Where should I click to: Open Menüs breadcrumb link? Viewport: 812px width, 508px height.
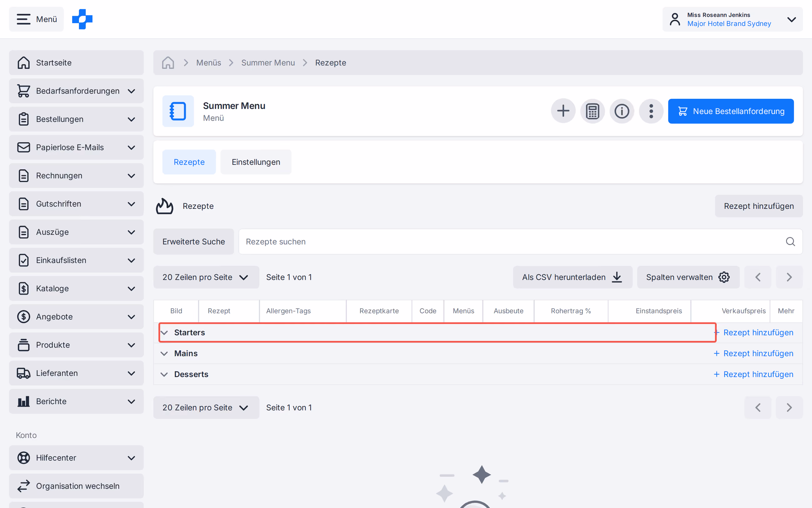click(208, 63)
